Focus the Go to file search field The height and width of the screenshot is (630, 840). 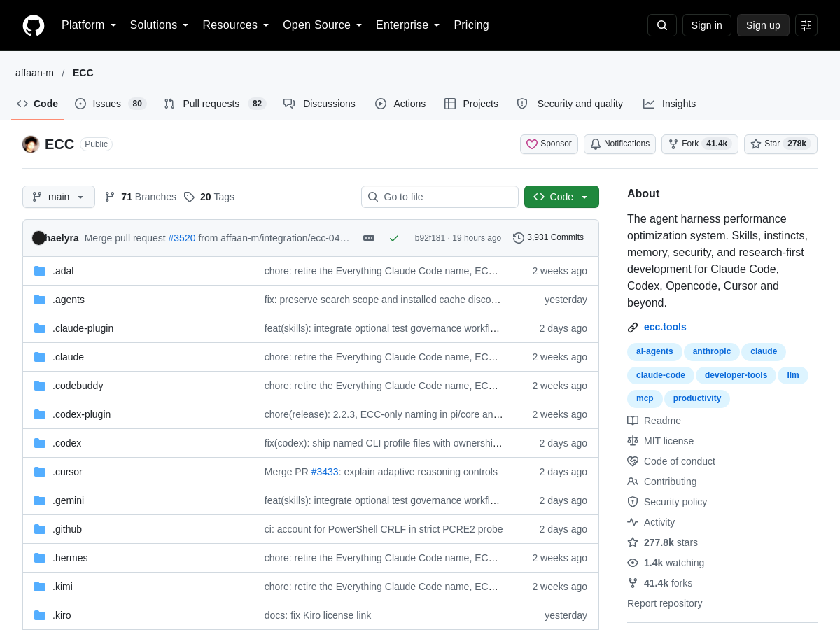(440, 197)
